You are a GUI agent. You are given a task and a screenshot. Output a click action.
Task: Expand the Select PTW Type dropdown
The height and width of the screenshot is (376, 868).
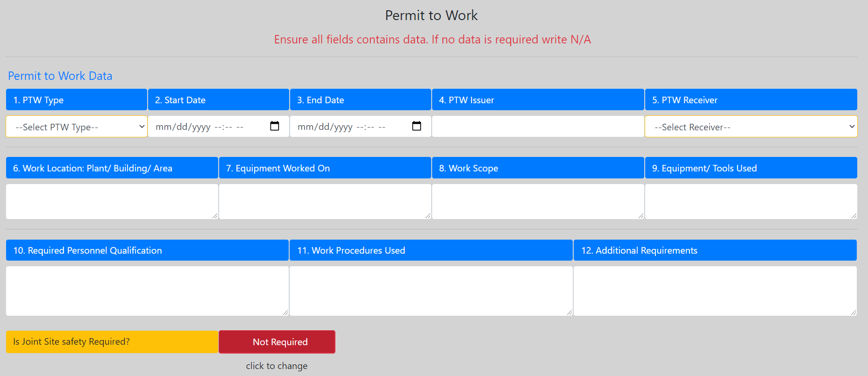(77, 127)
